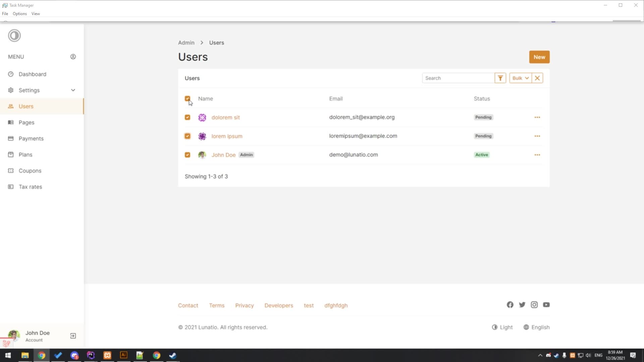644x362 pixels.
Task: Create a user with New button
Action: (x=539, y=57)
